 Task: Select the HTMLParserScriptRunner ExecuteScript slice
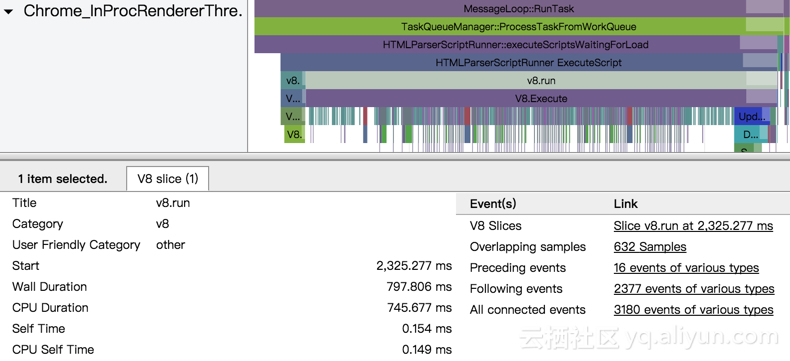(x=529, y=63)
